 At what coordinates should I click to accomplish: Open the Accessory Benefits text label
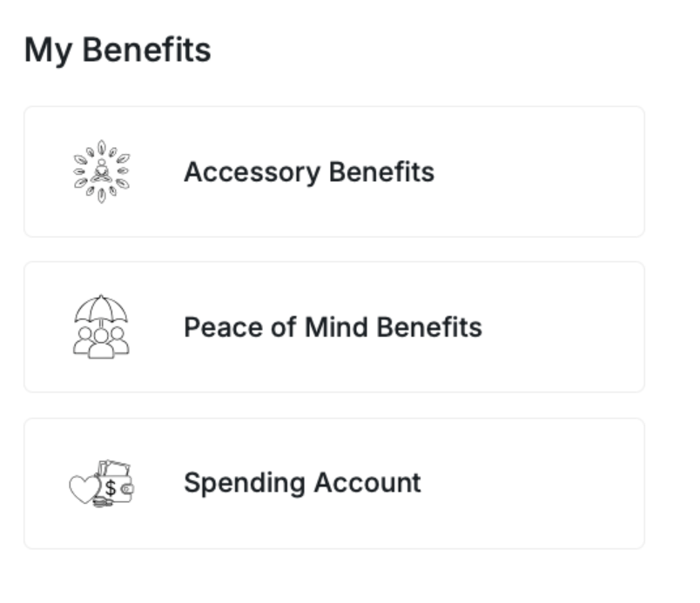308,172
